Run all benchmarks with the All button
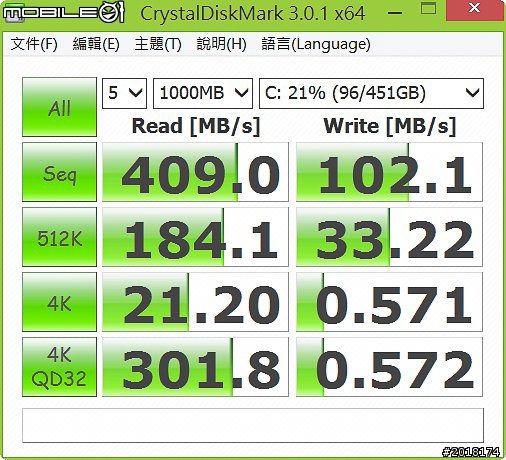 (x=59, y=107)
